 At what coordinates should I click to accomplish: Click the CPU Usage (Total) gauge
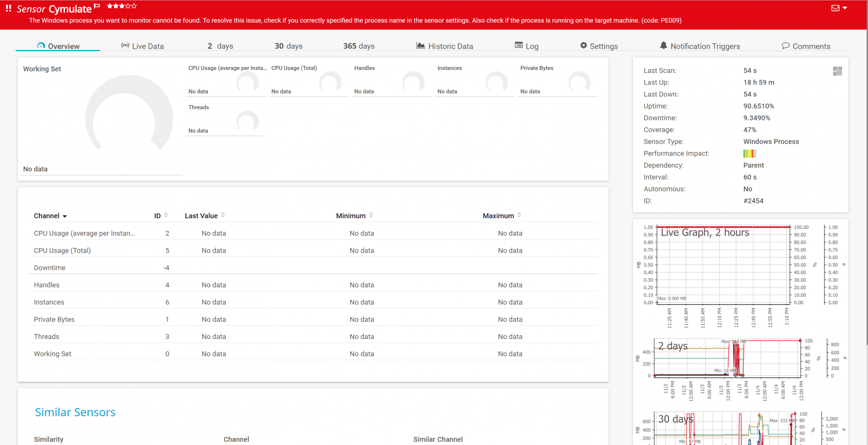(x=330, y=81)
